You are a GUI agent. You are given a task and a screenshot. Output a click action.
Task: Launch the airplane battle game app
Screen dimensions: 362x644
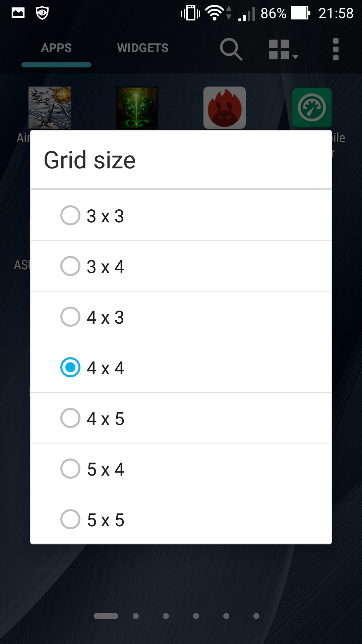tap(50, 108)
